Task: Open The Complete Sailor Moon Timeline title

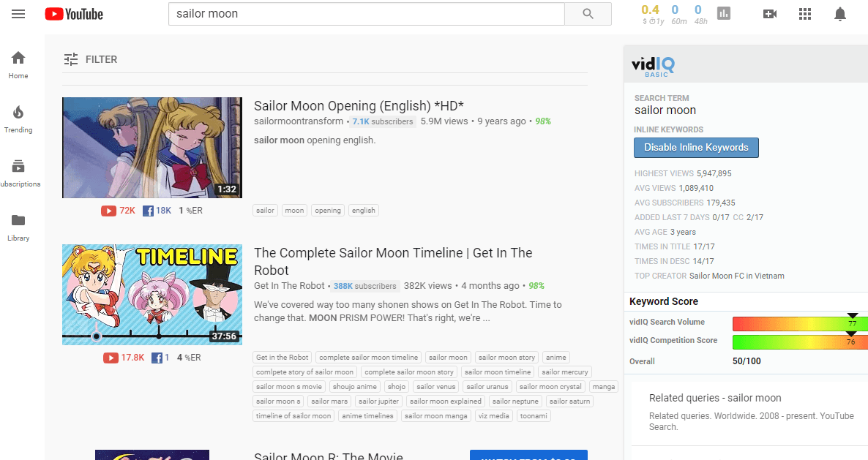Action: [x=393, y=262]
